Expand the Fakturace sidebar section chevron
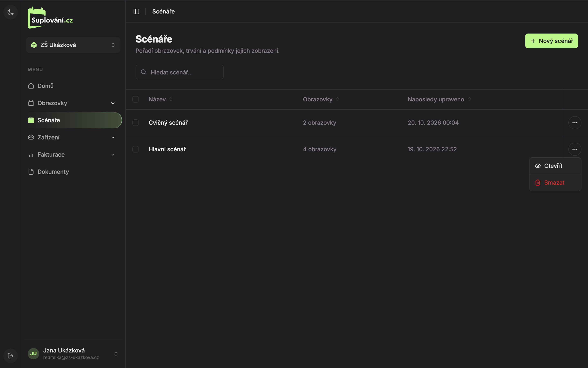Screen dimensions: 588x368 click(113, 155)
